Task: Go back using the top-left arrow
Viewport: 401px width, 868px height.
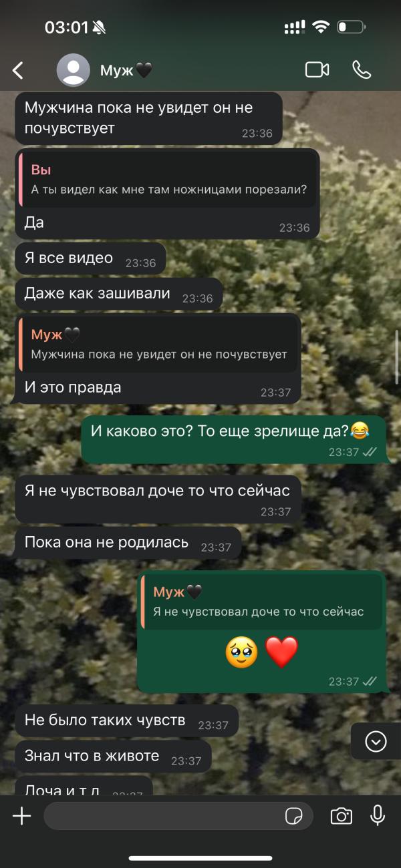Action: coord(18,70)
